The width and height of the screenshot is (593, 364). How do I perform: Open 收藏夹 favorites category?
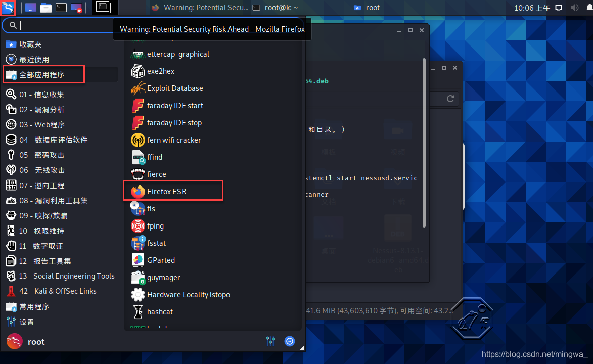(x=61, y=44)
